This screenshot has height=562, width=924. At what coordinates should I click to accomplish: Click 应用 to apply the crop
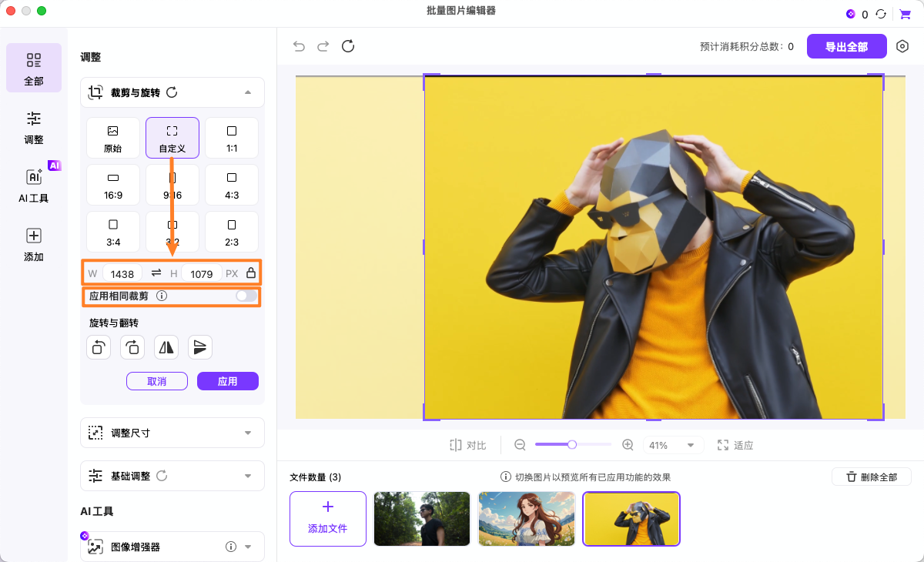(228, 381)
